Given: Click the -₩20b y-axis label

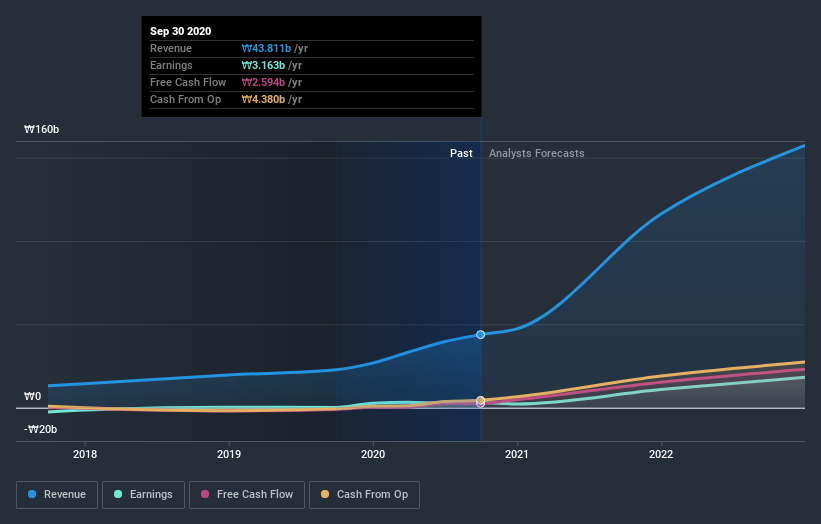Looking at the screenshot, I should (40, 429).
